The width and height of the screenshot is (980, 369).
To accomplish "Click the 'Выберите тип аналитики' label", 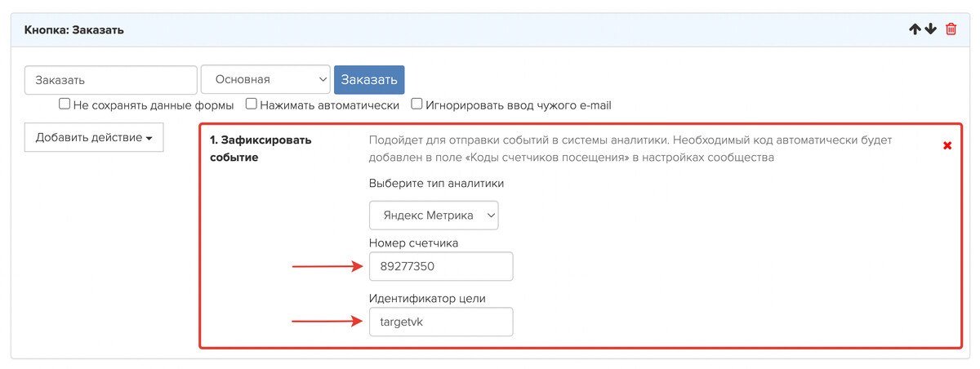I will point(436,183).
